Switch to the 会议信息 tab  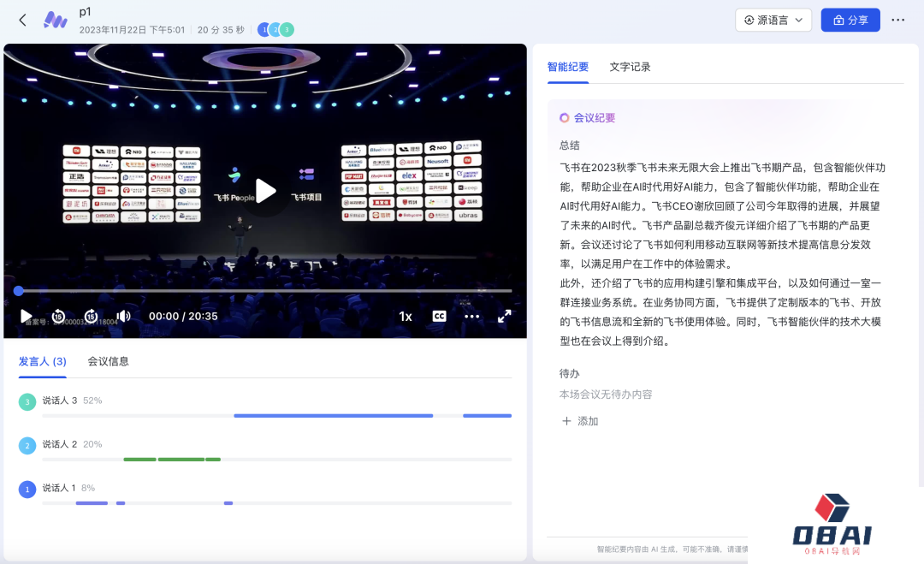pos(108,361)
